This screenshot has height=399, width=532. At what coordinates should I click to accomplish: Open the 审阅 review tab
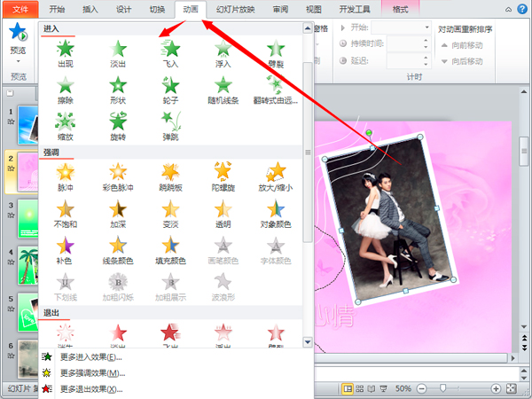pyautogui.click(x=280, y=10)
